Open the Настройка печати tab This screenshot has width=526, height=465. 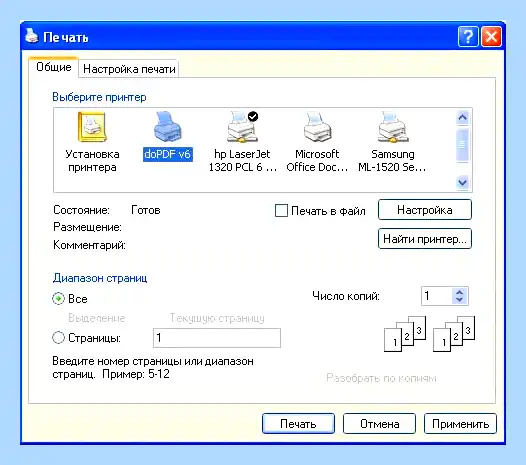tap(129, 69)
